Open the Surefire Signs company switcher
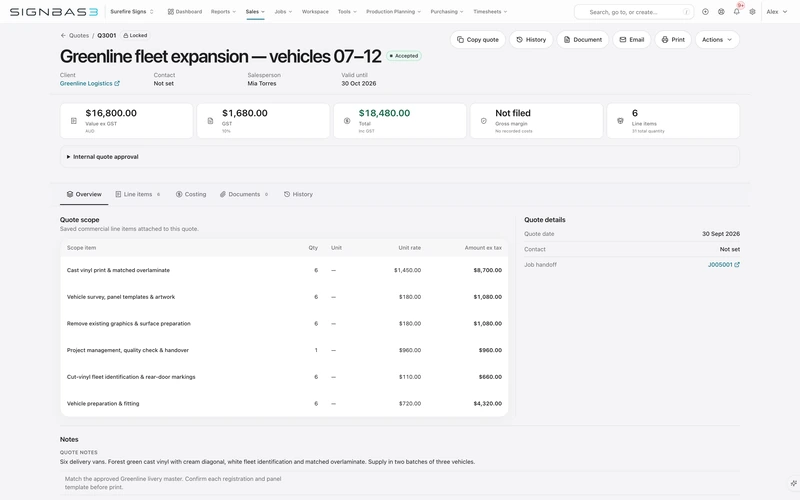 coord(132,12)
